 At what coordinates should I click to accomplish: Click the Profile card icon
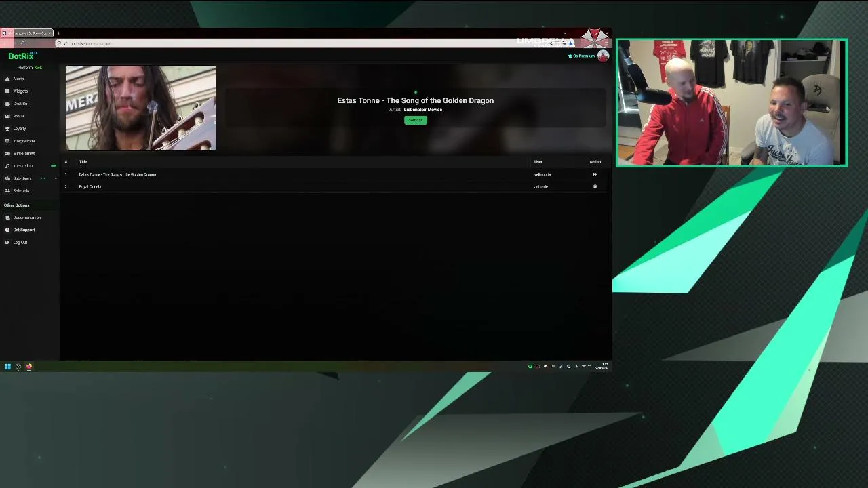coord(7,116)
